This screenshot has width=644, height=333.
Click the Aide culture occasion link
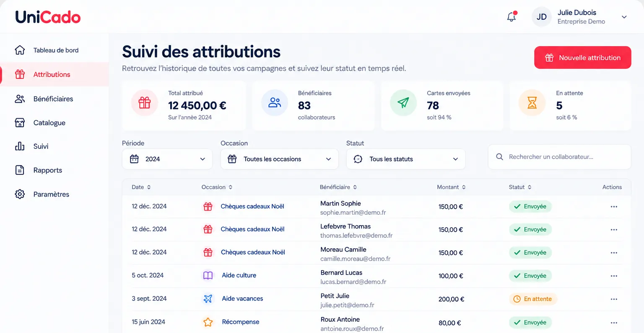[239, 275]
